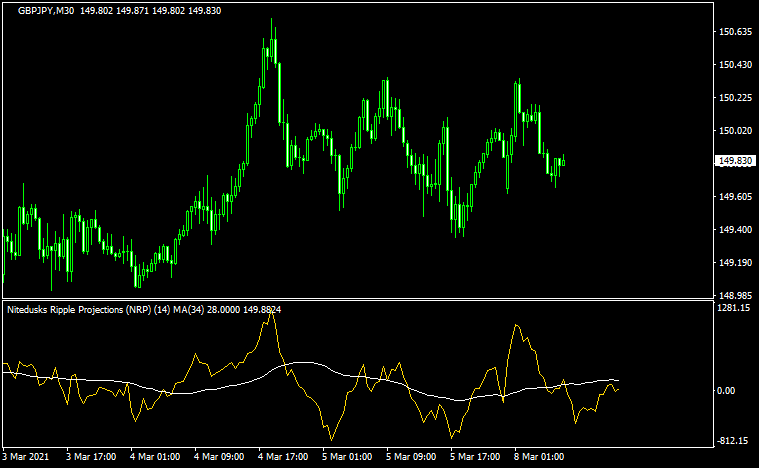The height and width of the screenshot is (468, 759).
Task: Click the current price tag 149.830
Action: pyautogui.click(x=734, y=161)
